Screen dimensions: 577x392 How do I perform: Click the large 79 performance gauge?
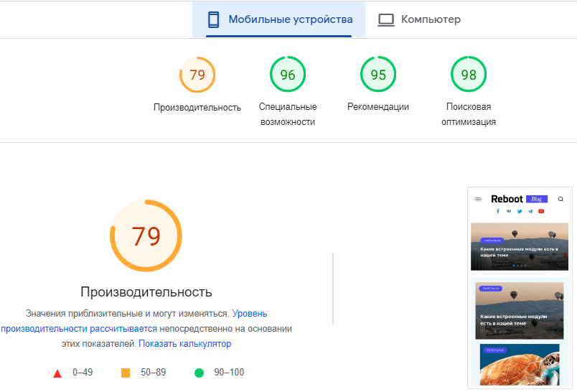coord(146,236)
